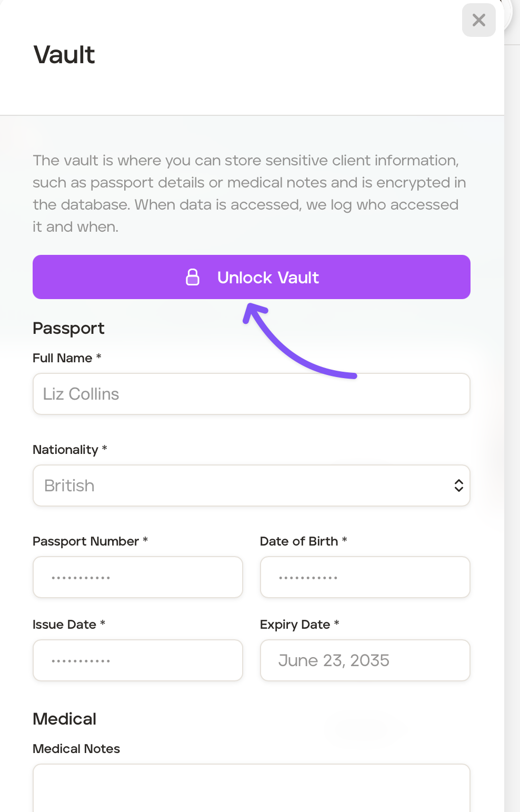Click the Passport section heading

tap(68, 328)
